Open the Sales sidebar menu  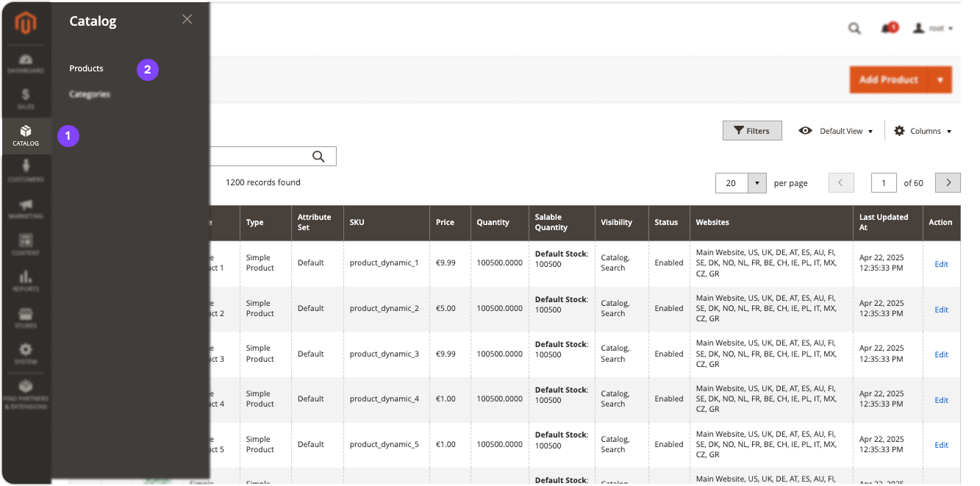[26, 99]
